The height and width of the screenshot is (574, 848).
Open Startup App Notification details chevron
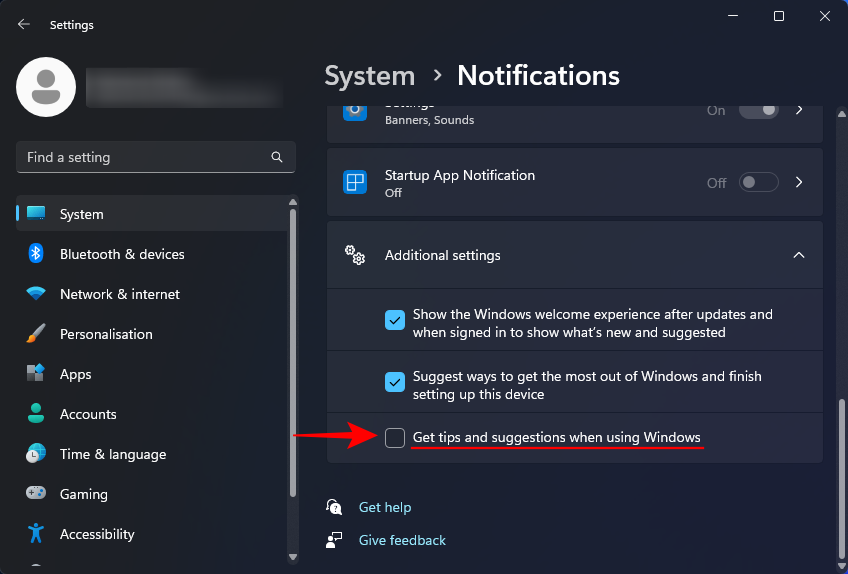tap(799, 182)
